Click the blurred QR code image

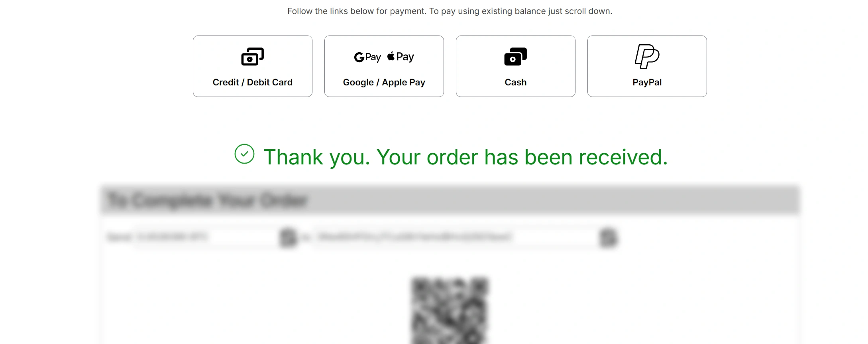click(450, 310)
